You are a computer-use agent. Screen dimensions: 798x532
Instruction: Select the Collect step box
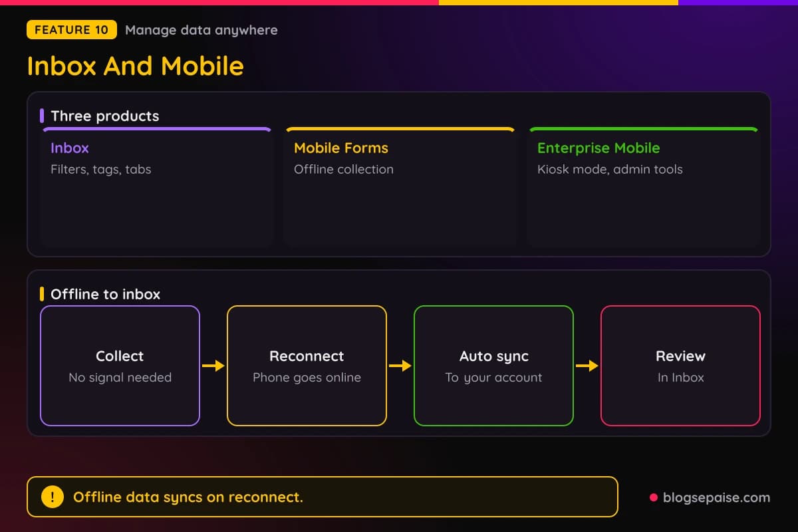pyautogui.click(x=120, y=366)
